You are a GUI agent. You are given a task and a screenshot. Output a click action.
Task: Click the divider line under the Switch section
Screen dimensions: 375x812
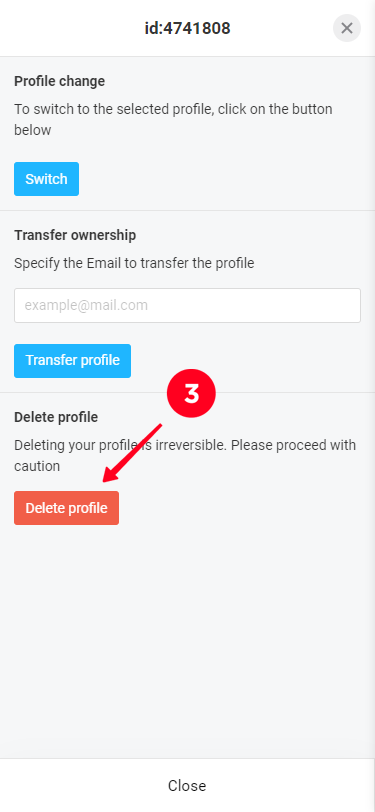[188, 210]
